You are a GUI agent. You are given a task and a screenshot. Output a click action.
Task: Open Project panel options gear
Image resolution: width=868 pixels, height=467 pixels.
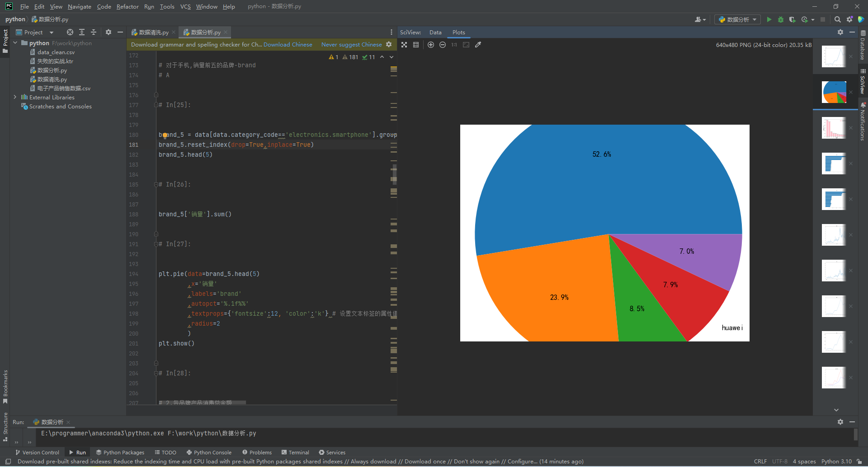coord(108,32)
